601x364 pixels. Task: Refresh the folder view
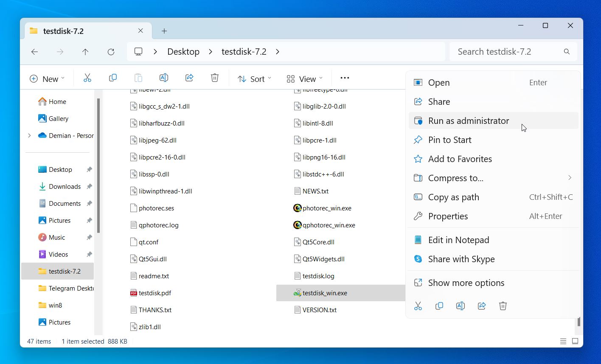pos(111,52)
